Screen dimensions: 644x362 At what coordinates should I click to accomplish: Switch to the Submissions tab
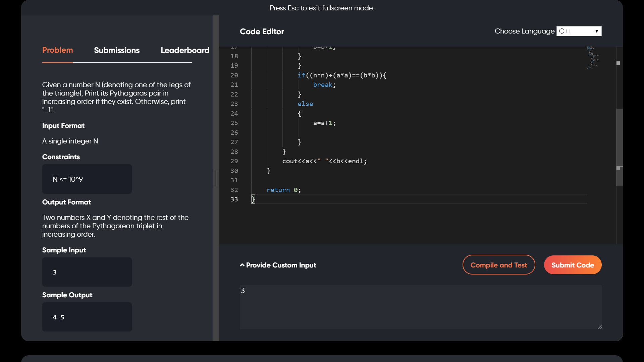[117, 50]
